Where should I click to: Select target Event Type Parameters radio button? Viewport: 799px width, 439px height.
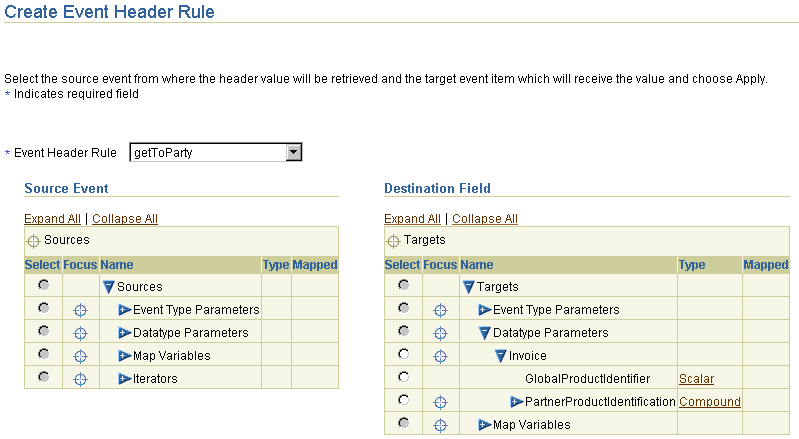click(404, 308)
